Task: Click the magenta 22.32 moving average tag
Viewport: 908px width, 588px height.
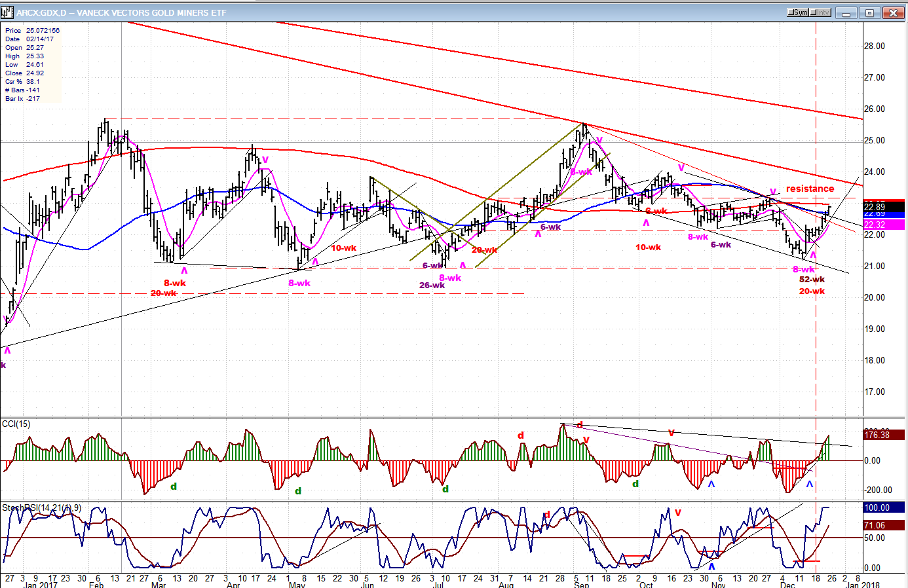Action: tap(884, 225)
